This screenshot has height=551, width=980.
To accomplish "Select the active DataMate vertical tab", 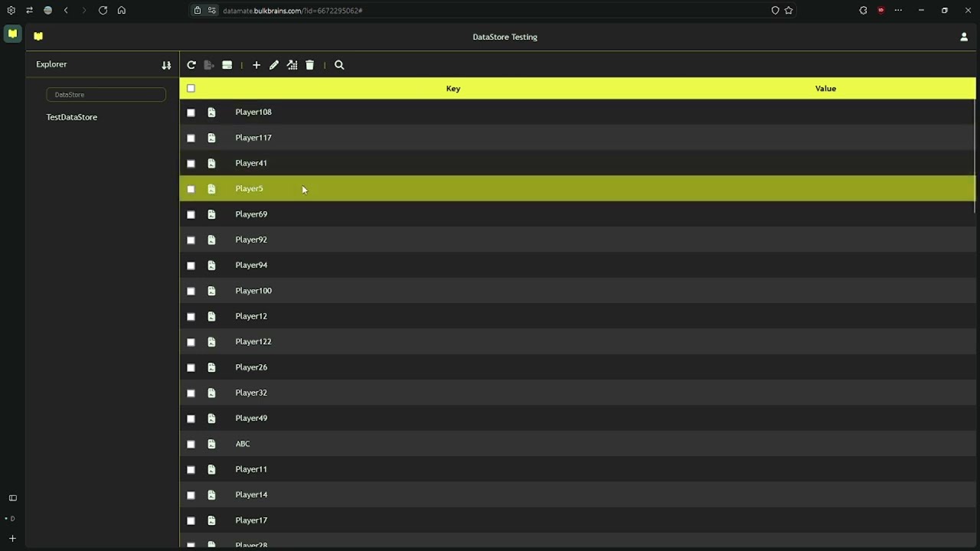I will 12,34.
